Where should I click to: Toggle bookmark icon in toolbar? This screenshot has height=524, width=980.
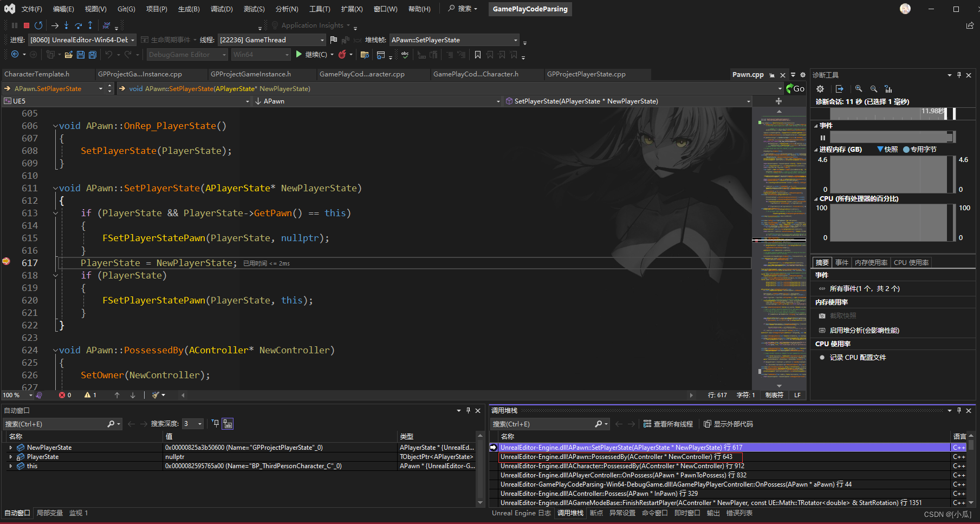pyautogui.click(x=478, y=54)
